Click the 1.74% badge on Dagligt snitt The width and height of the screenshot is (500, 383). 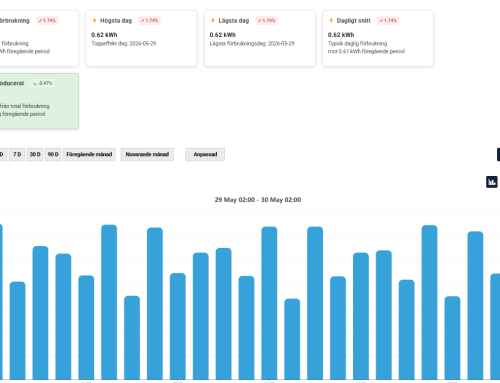tap(388, 21)
